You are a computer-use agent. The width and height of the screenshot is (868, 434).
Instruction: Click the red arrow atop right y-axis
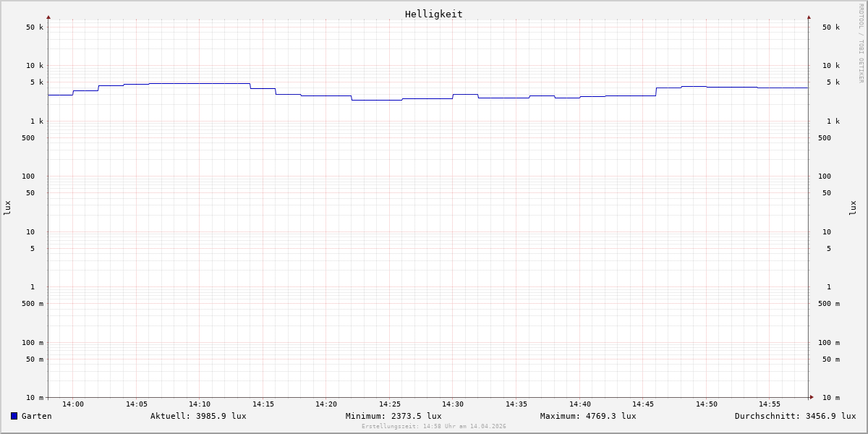pos(809,17)
